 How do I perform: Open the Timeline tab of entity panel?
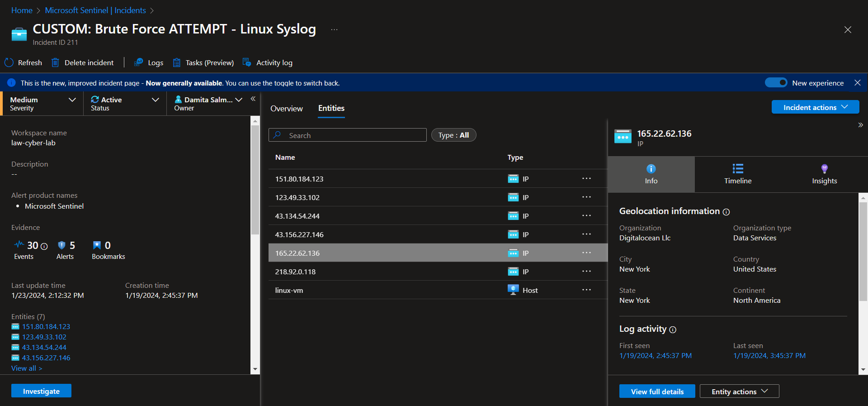(738, 174)
